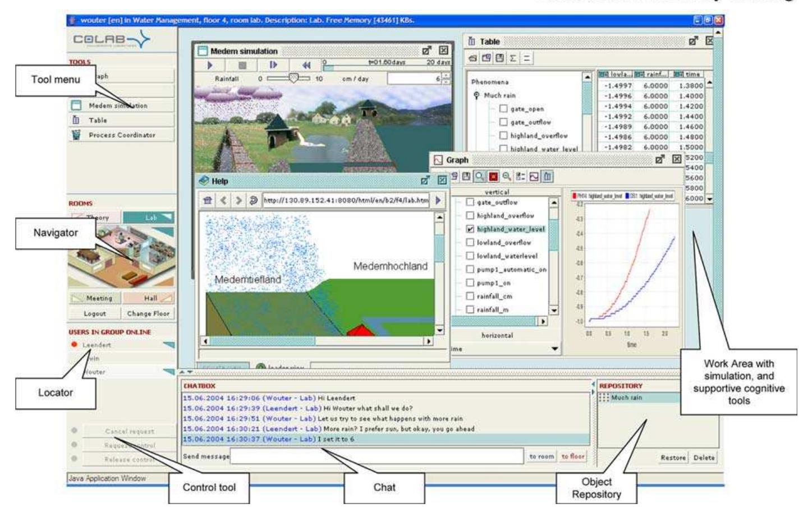Click the curve plot icon in Graph toolbar
Image resolution: width=812 pixels, height=513 pixels.
point(534,177)
